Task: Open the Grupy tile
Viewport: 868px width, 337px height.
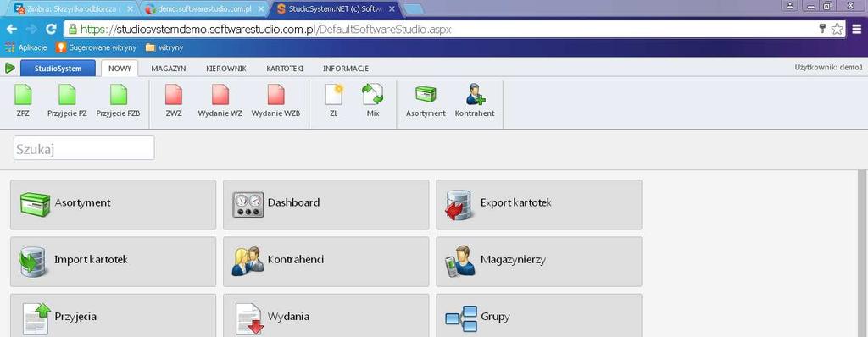Action: [x=538, y=316]
